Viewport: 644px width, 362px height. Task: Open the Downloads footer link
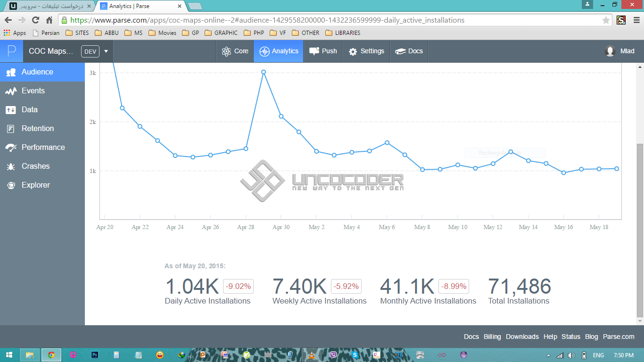522,337
